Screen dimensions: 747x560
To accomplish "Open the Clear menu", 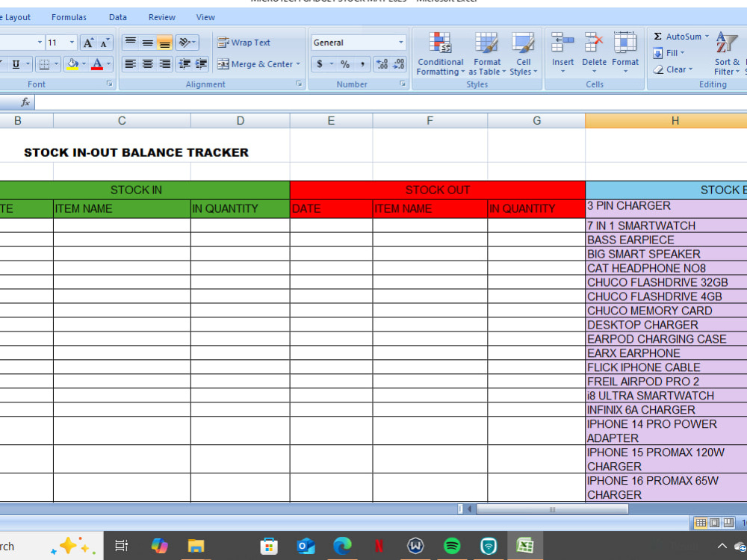I will (x=672, y=69).
